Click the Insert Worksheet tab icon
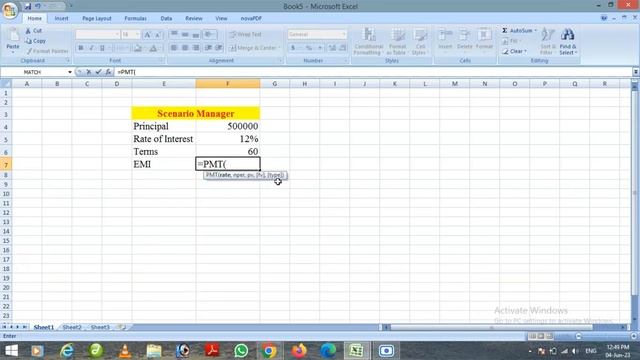640x360 pixels. coord(121,327)
